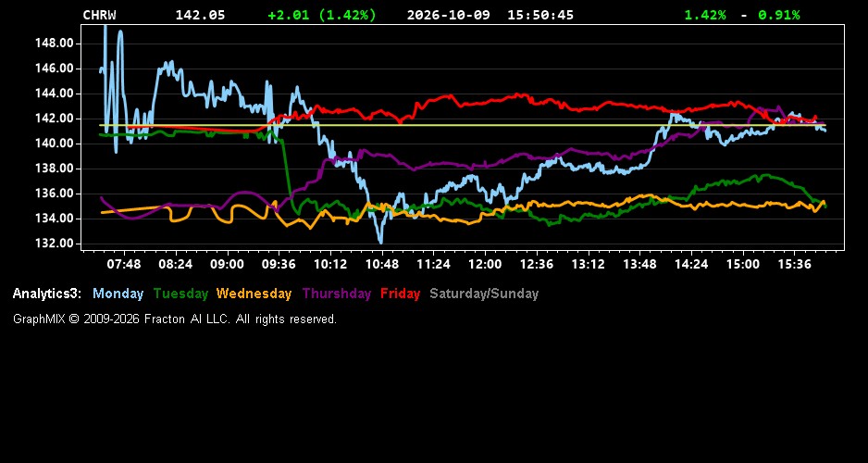Toggle the Friday legend entry
Viewport: 868px width, 463px height.
pyautogui.click(x=401, y=294)
